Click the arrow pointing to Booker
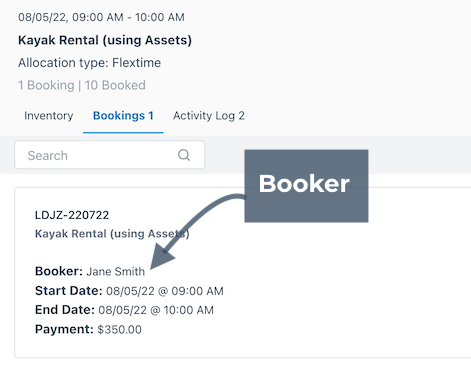Viewport: 471px width, 369px height. tap(197, 230)
